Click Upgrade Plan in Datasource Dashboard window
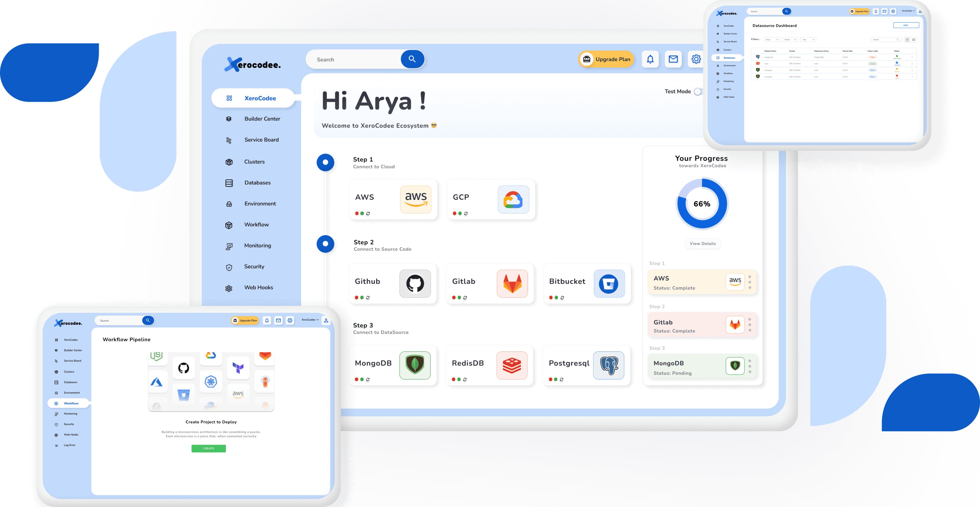The height and width of the screenshot is (507, 980). pyautogui.click(x=859, y=11)
